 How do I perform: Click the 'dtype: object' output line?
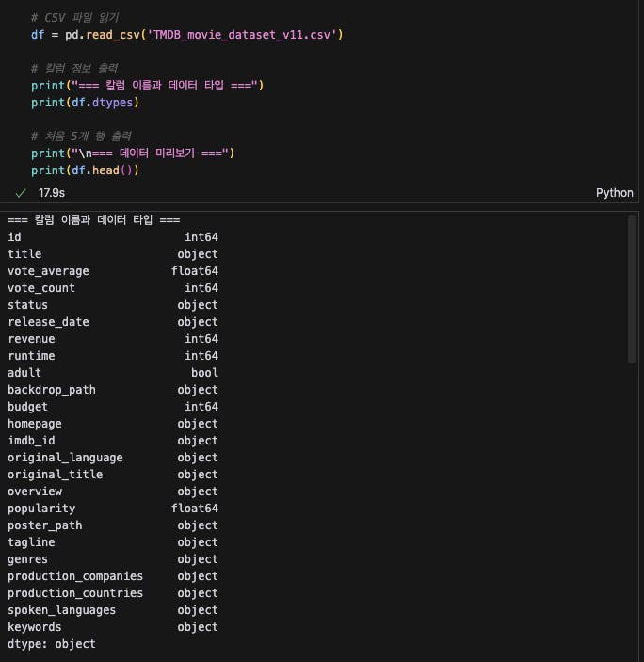click(x=52, y=644)
